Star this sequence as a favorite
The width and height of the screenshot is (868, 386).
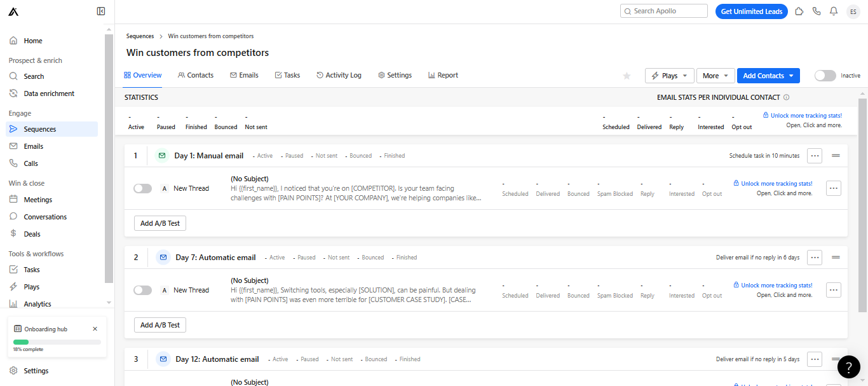(627, 76)
